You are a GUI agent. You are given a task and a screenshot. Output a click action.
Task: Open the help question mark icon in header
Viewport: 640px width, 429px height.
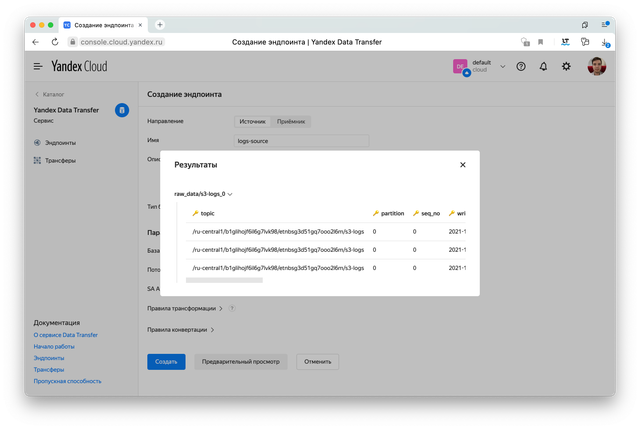point(521,66)
